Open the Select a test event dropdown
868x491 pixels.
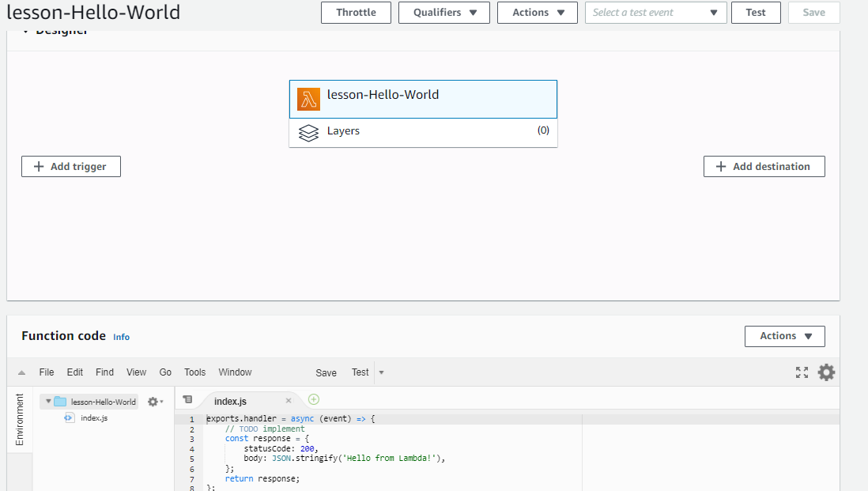point(655,12)
